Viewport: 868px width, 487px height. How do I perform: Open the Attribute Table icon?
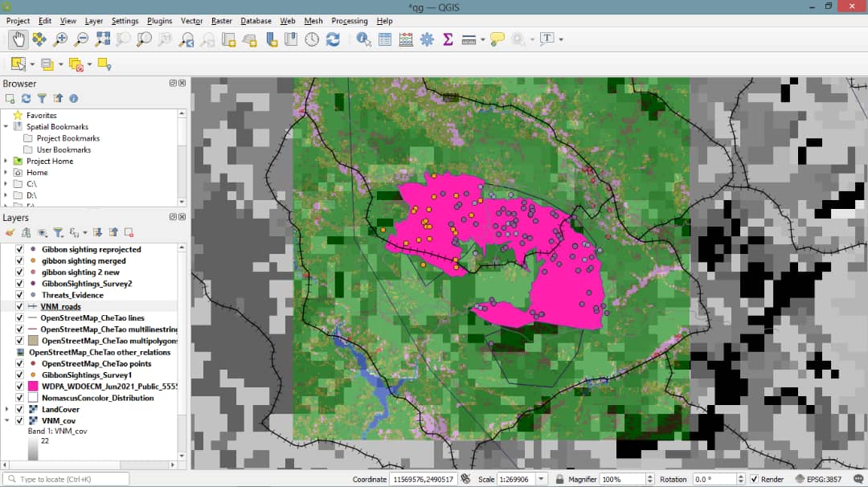click(x=385, y=39)
